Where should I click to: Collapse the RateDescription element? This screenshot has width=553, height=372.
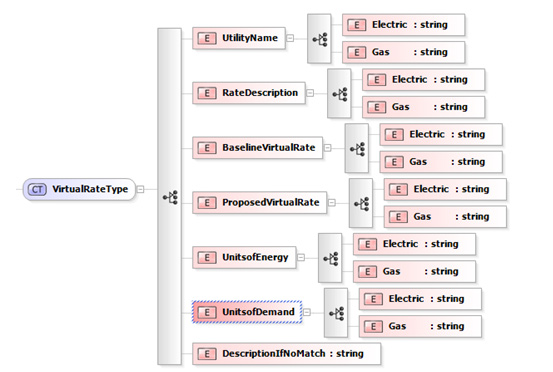310,93
